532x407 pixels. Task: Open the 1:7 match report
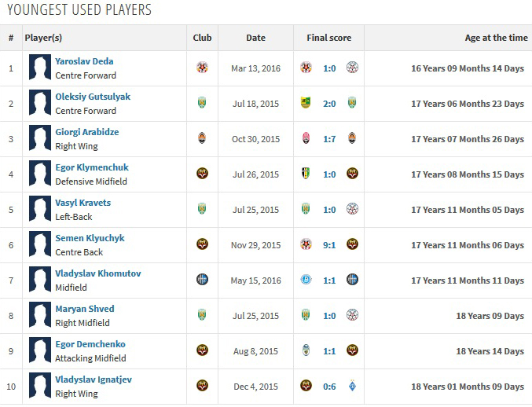click(x=329, y=139)
